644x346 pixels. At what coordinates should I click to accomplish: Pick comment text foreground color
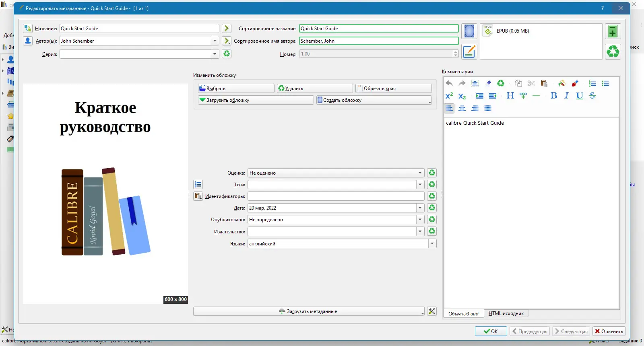[575, 83]
